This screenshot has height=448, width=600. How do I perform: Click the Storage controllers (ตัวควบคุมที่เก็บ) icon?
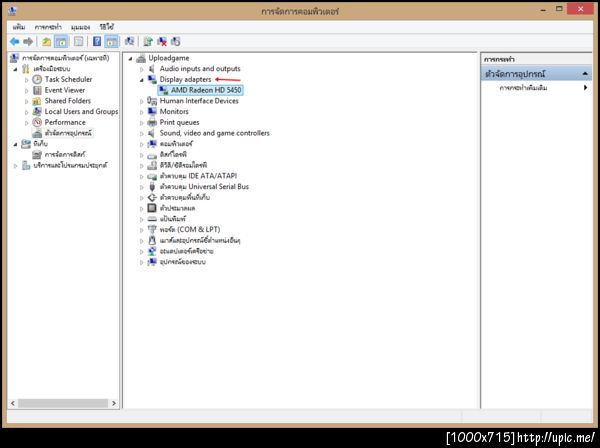152,197
